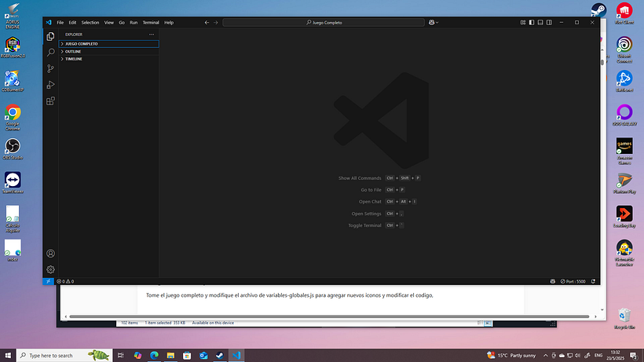
Task: Open the ENG language indicator
Action: (598, 356)
